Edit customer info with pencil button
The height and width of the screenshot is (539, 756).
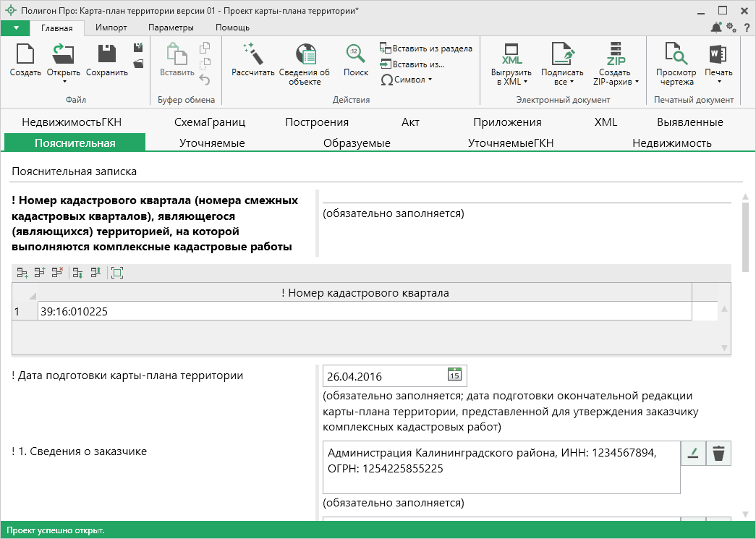(x=693, y=454)
